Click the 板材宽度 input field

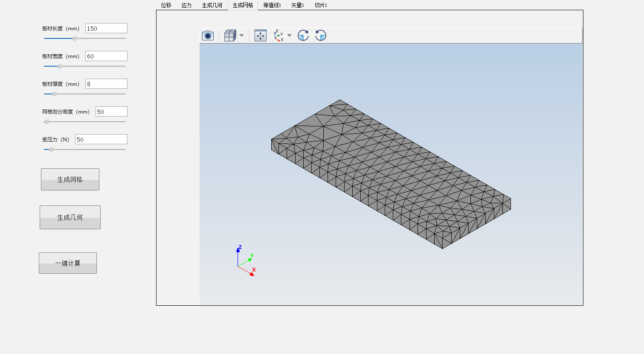tap(106, 56)
